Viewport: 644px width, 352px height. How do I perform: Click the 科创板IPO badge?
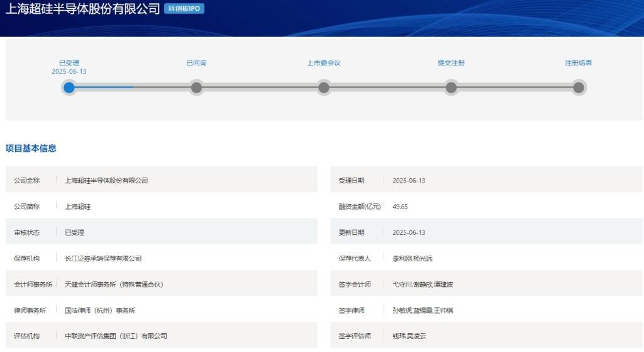pos(184,9)
